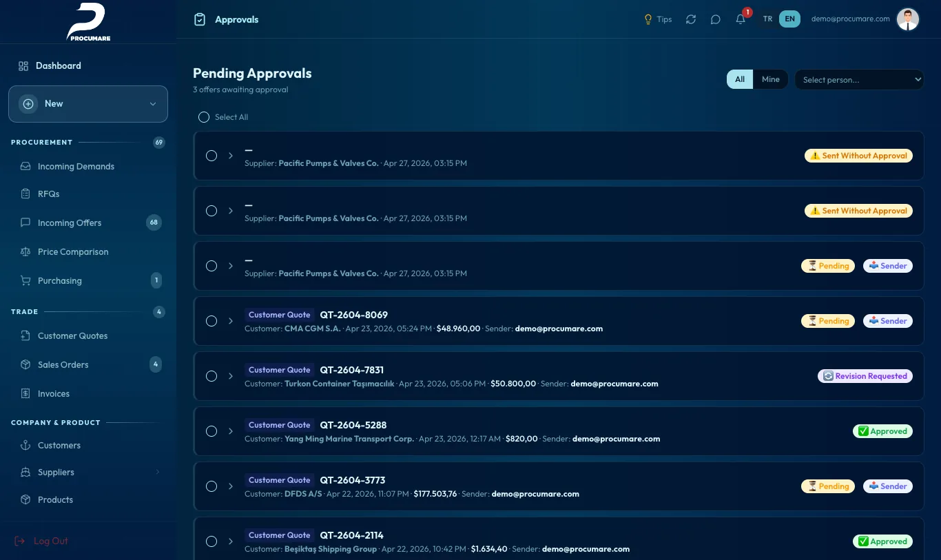This screenshot has height=560, width=941.
Task: Expand the QT-2604-7831 quote row chevron
Action: 231,376
